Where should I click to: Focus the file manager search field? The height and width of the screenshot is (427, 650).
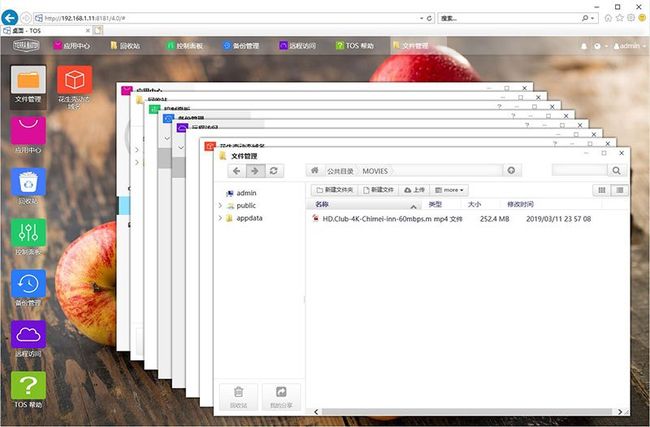pyautogui.click(x=580, y=170)
